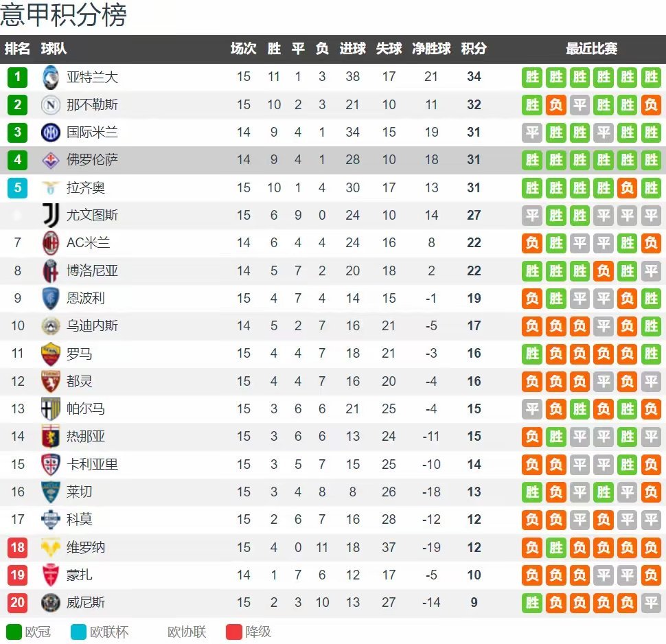
Task: Click the Lazio (拉齐奥) club crest
Action: 51,187
